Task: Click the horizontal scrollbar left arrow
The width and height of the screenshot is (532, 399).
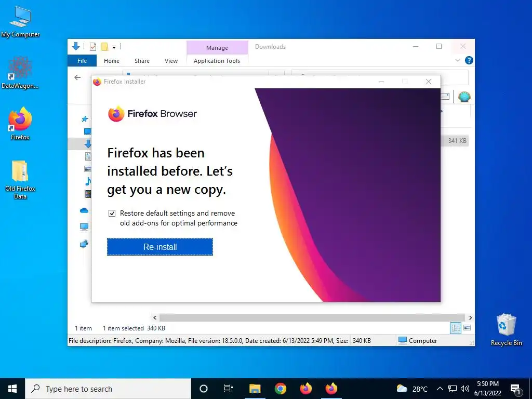Action: pos(155,317)
